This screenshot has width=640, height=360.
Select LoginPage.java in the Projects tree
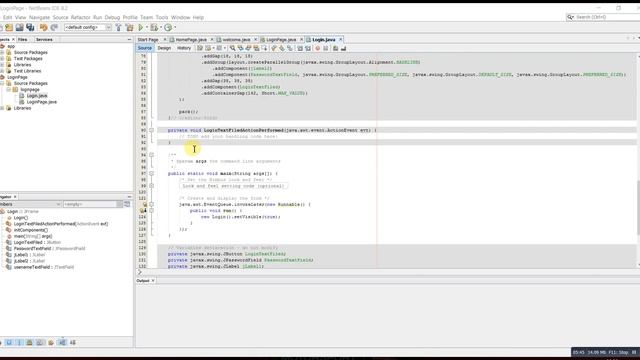click(42, 102)
